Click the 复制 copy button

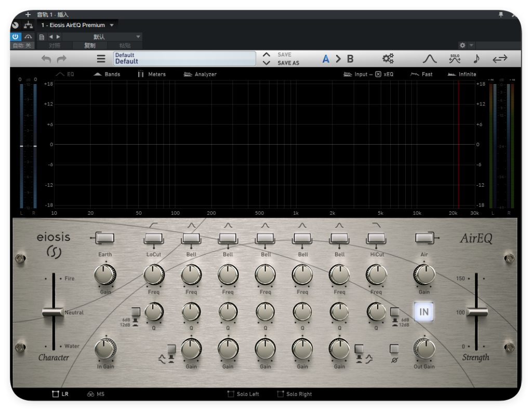coord(89,45)
